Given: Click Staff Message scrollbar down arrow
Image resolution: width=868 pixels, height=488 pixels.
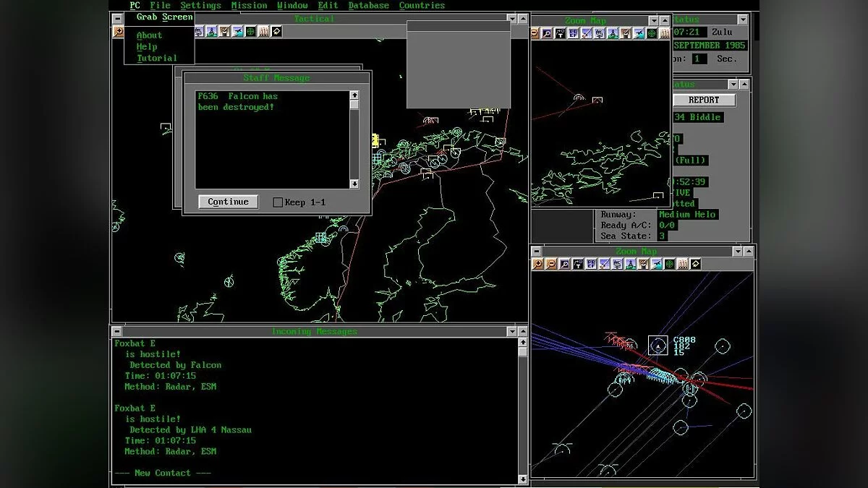Looking at the screenshot, I should 354,184.
